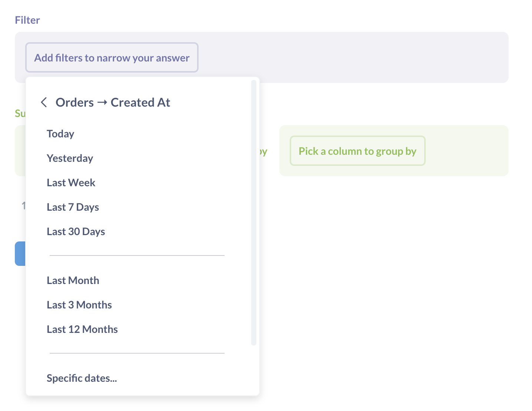Image resolution: width=532 pixels, height=411 pixels.
Task: Click Pick a column to group by
Action: (358, 151)
